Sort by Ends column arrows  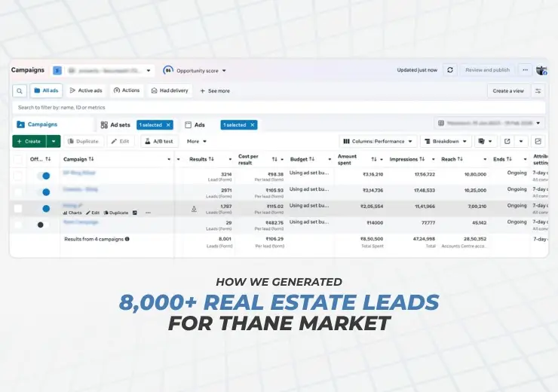pyautogui.click(x=509, y=159)
